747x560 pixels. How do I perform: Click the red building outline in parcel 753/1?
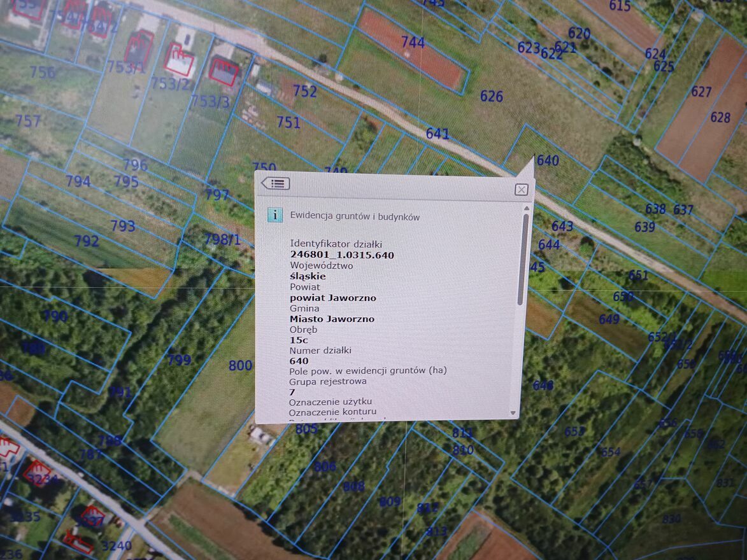[139, 48]
